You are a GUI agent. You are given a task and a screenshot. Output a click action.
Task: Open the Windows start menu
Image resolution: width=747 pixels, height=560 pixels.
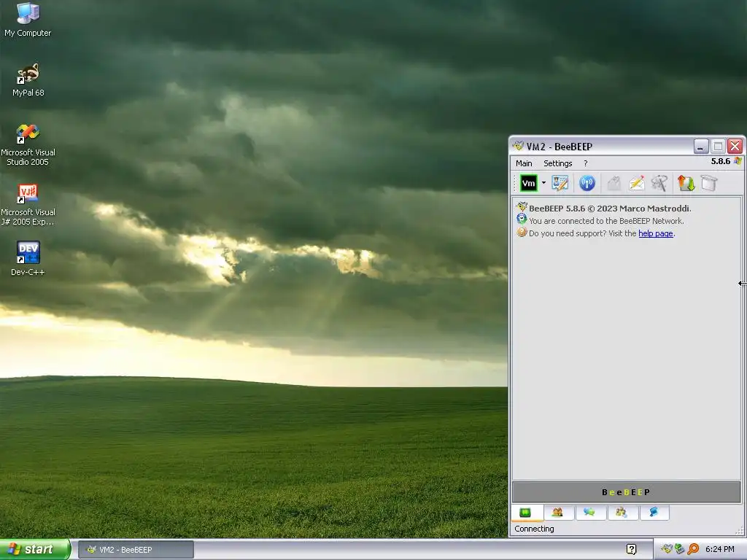click(35, 550)
